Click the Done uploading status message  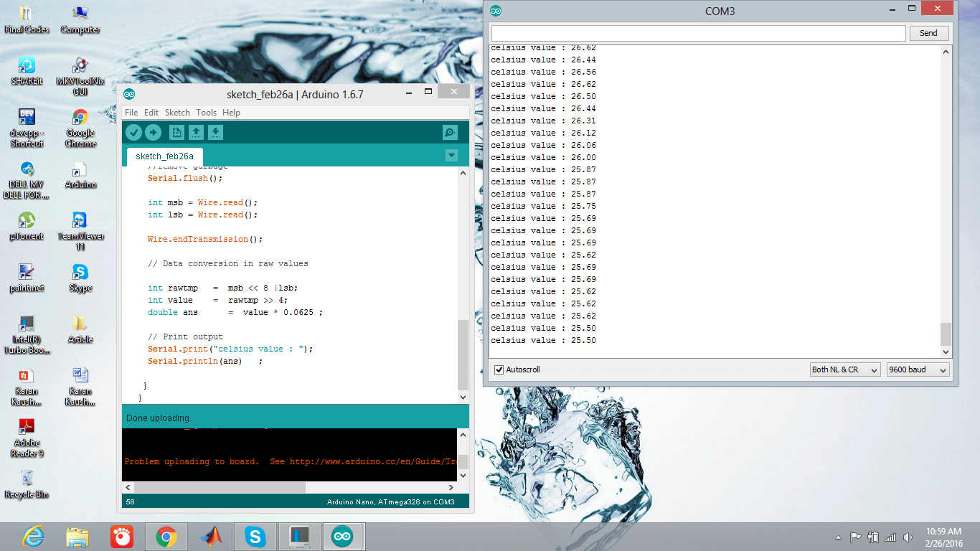click(159, 418)
